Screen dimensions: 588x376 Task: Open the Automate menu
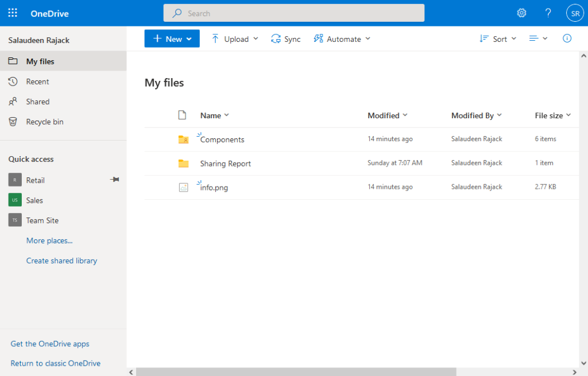point(342,38)
